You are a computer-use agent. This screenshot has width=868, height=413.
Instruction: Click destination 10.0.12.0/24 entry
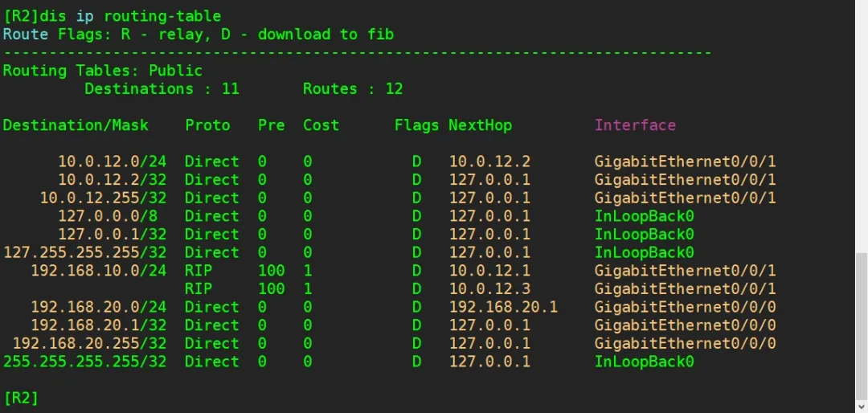pos(112,162)
